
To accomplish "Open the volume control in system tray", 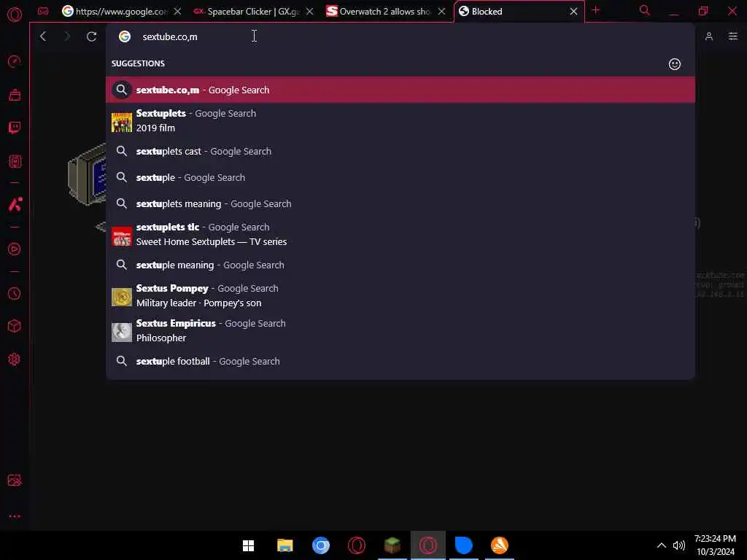I will (x=679, y=545).
